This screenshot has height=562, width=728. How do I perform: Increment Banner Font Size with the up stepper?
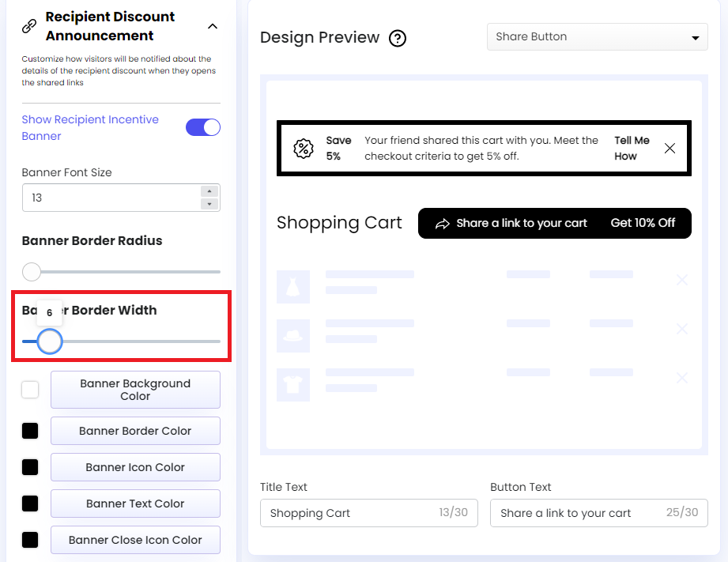click(x=208, y=192)
